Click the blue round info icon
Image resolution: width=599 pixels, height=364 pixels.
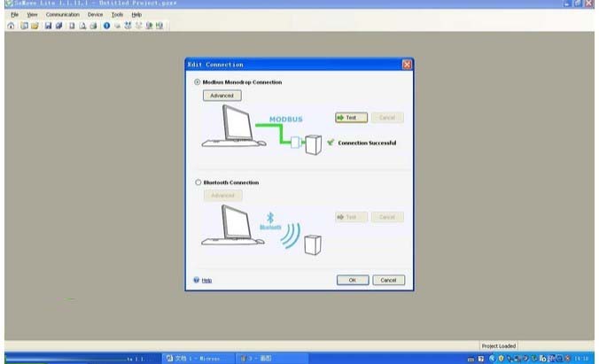(106, 26)
